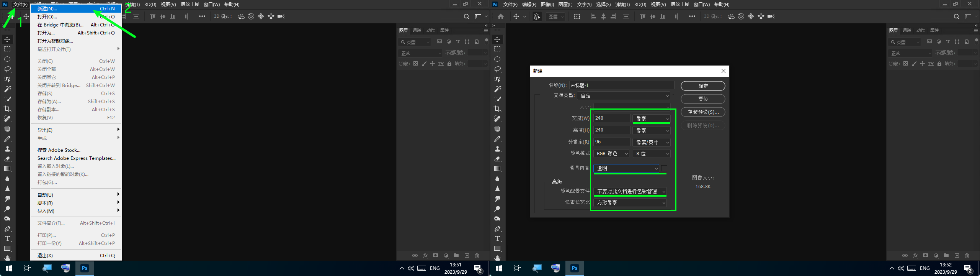
Task: Open the 颜色模式 dropdown showing RGB 颜色
Action: [611, 153]
